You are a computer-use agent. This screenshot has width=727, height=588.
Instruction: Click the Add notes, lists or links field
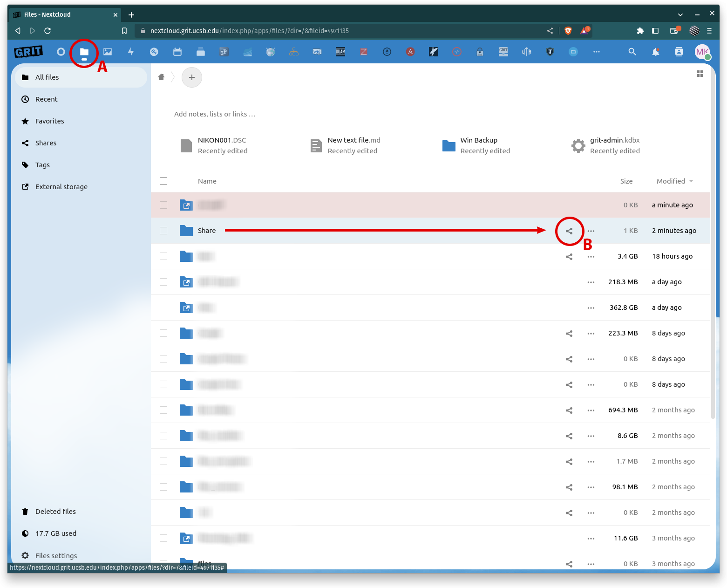[214, 114]
